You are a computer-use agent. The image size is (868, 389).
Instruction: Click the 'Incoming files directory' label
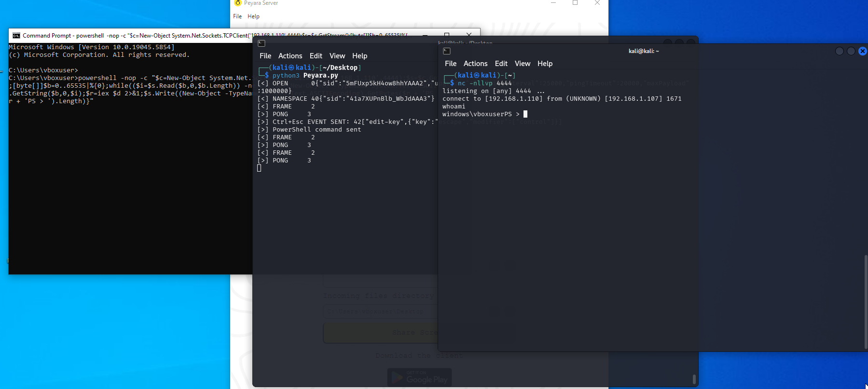coord(379,296)
